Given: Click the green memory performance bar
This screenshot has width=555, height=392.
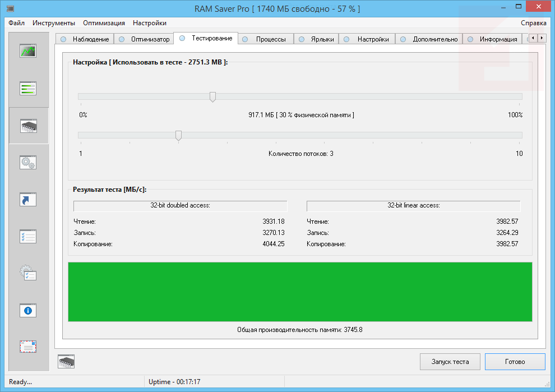Looking at the screenshot, I should [x=300, y=292].
